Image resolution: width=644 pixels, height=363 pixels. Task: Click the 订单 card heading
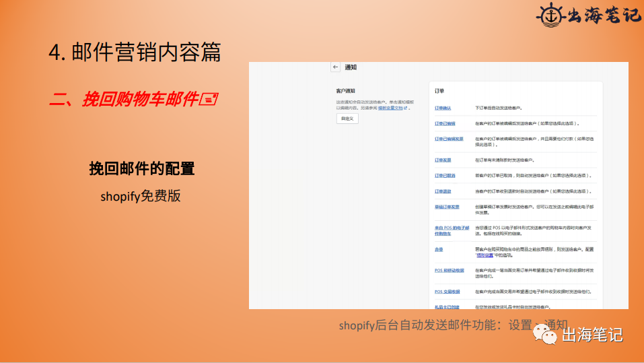coord(439,91)
